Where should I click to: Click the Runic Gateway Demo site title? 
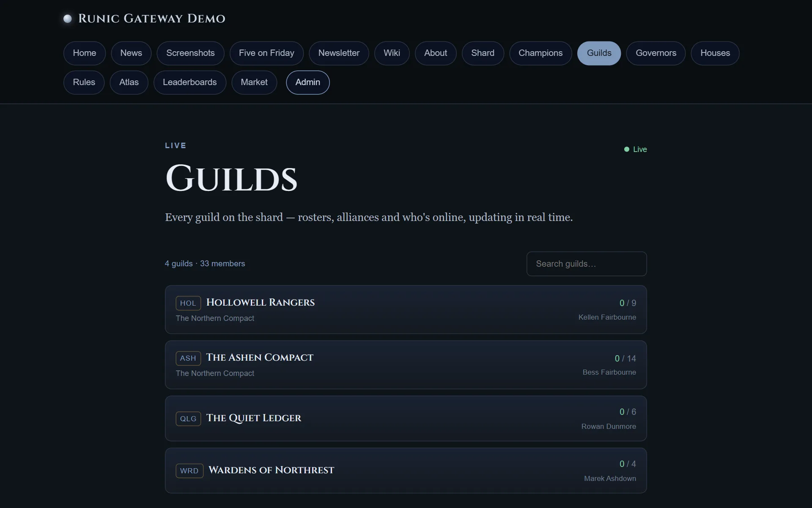tap(151, 19)
